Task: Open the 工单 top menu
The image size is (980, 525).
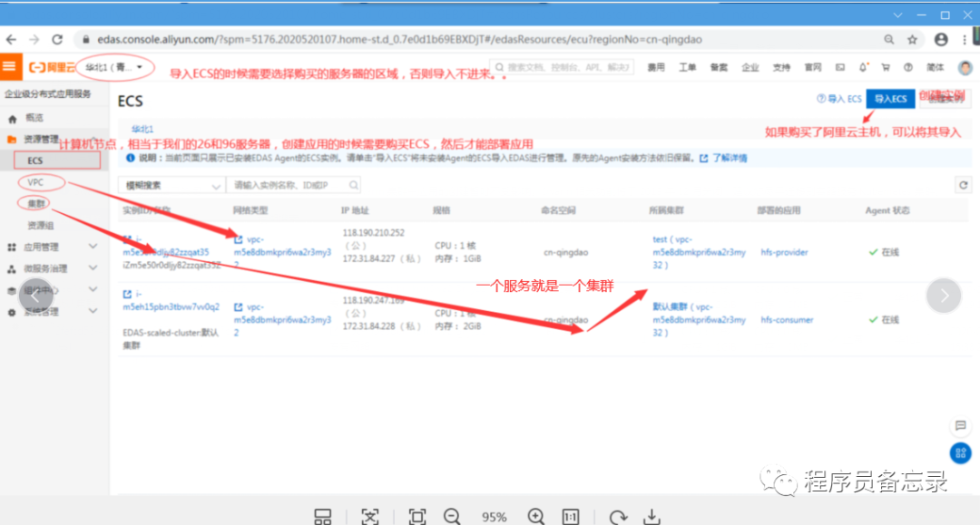Action: click(687, 67)
